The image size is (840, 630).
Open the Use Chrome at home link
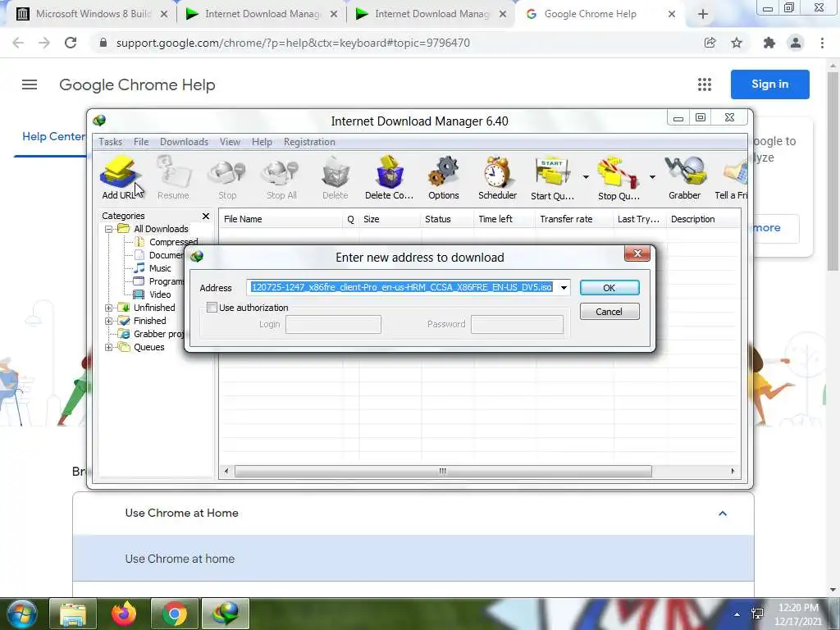coord(180,559)
